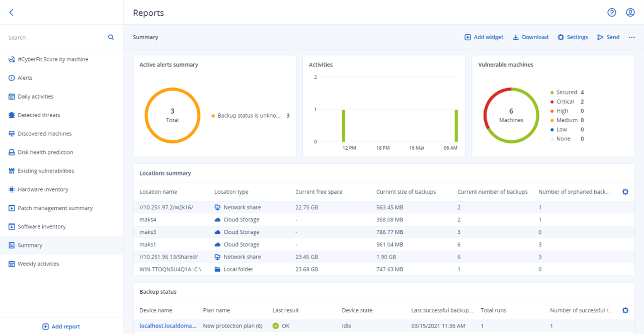This screenshot has height=334, width=644.
Task: Click the Detected threats bug icon
Action: (12, 115)
